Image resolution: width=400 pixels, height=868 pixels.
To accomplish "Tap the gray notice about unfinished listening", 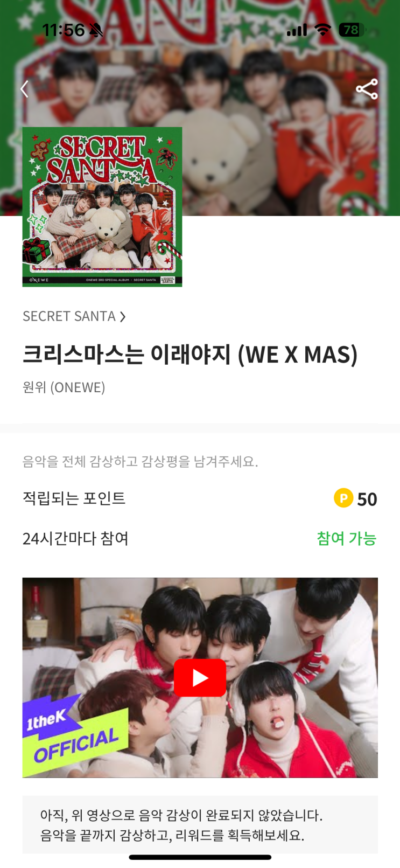I will pyautogui.click(x=200, y=825).
